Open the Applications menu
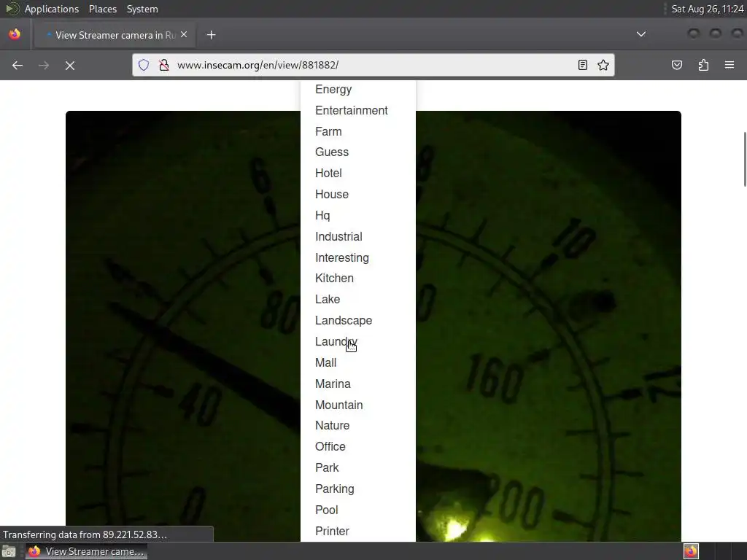This screenshot has height=560, width=747. click(52, 9)
